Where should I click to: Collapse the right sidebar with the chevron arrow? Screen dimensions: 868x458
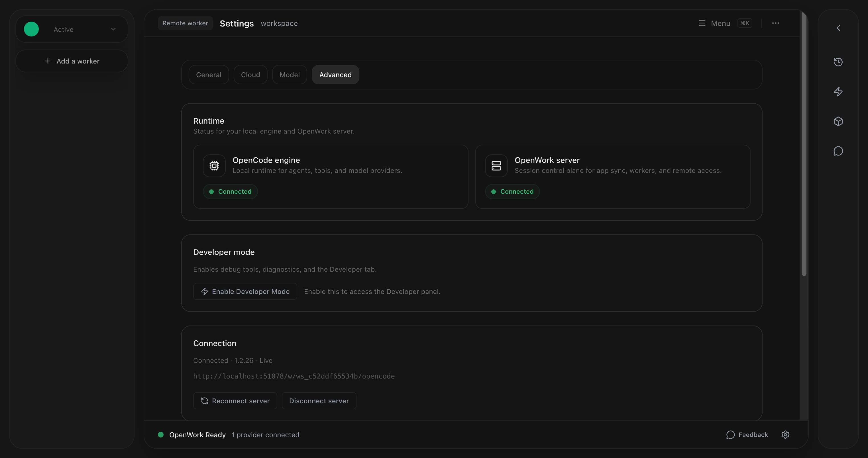[838, 28]
